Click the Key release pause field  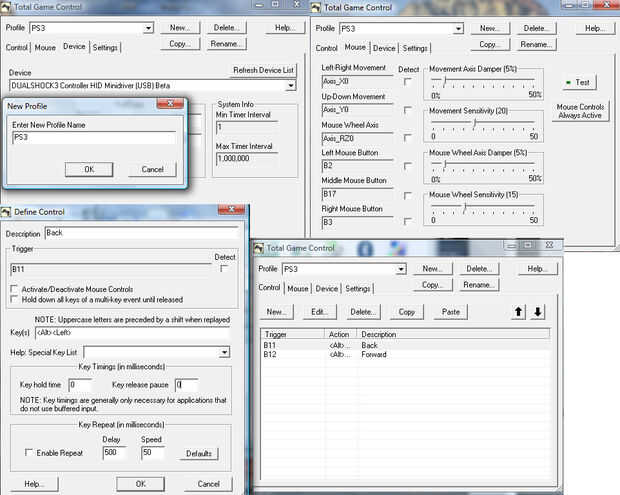(186, 385)
